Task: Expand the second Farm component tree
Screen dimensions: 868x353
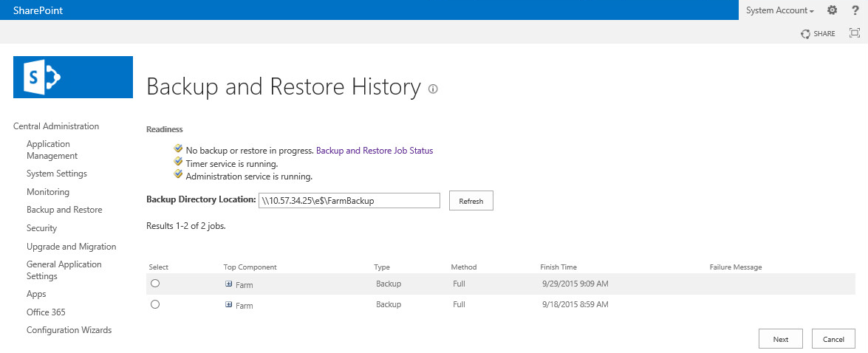Action: [x=228, y=305]
